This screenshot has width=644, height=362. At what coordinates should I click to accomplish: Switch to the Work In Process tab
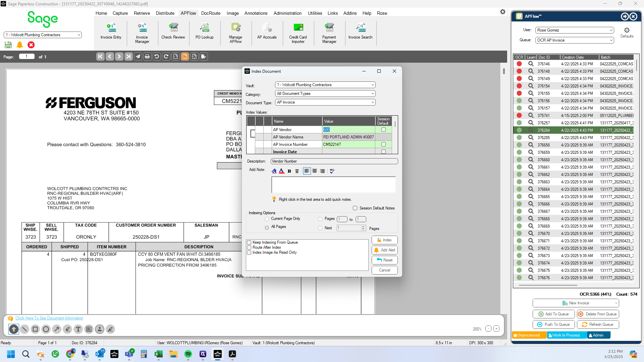tap(566, 335)
